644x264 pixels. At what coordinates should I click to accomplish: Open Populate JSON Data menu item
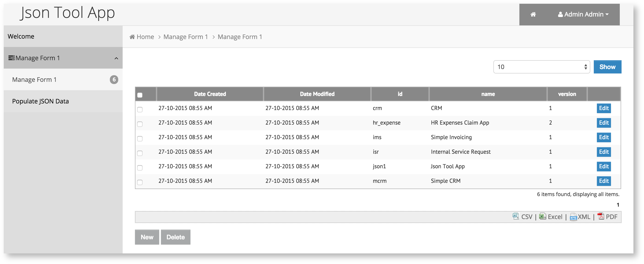tap(40, 101)
